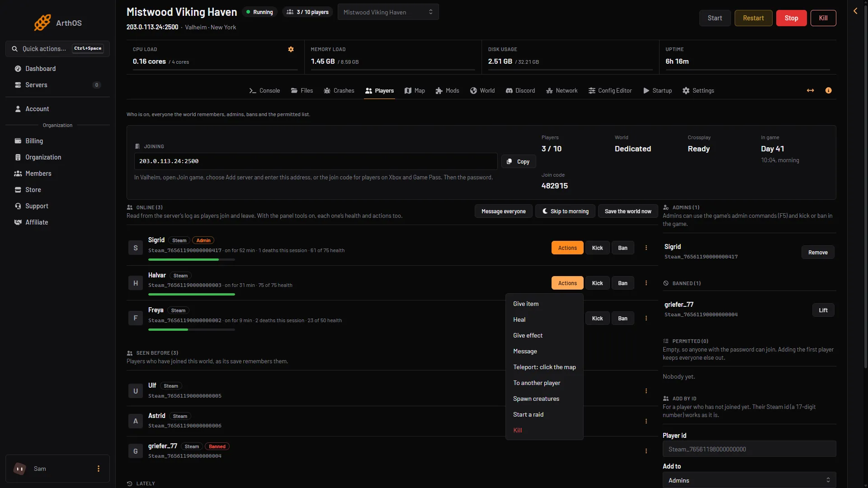
Task: Open the Discord tab
Action: [520, 91]
